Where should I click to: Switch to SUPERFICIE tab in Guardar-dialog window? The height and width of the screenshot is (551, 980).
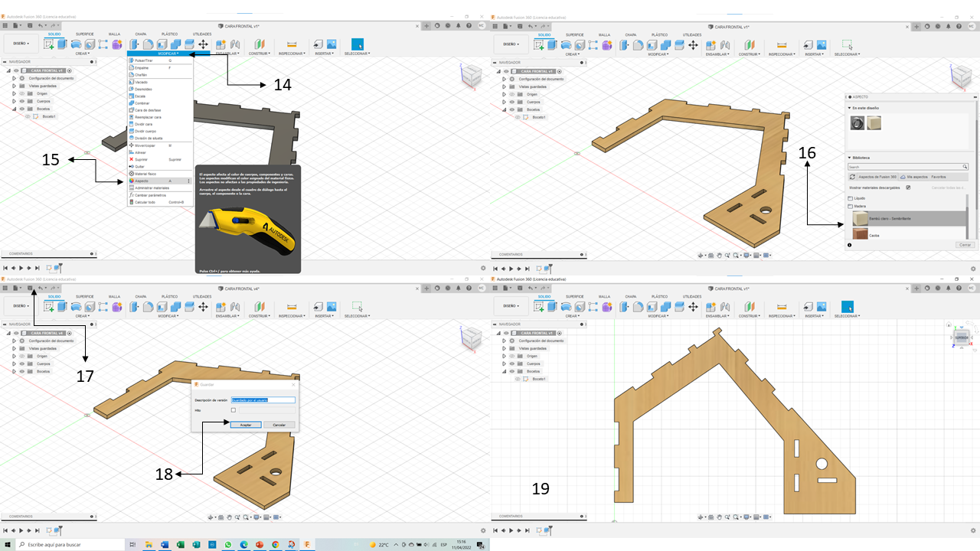84,296
